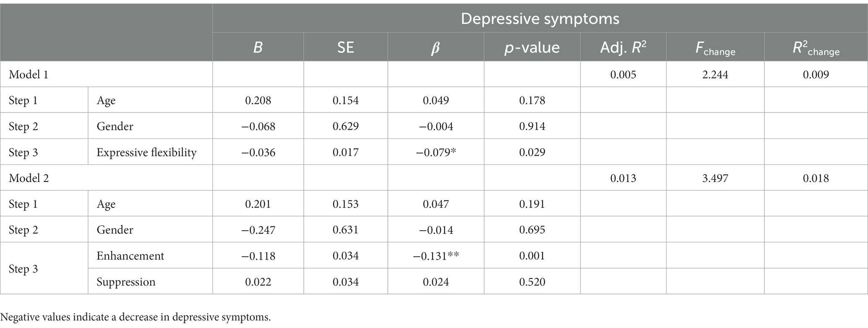Click the R² change column header

[x=816, y=48]
